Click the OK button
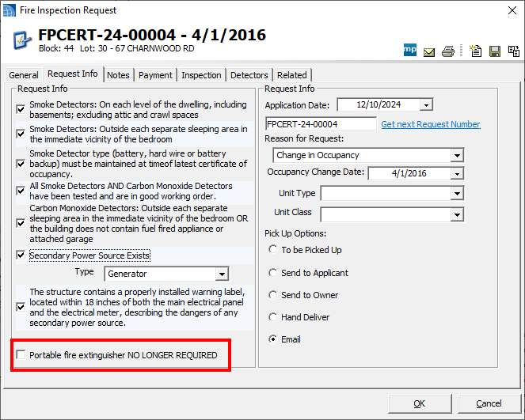525x420 pixels. (420, 403)
